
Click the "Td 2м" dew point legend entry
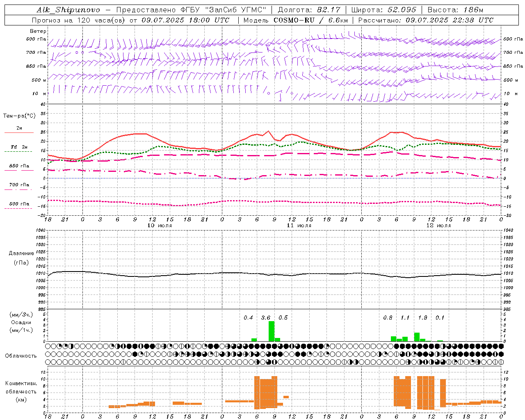(19, 147)
